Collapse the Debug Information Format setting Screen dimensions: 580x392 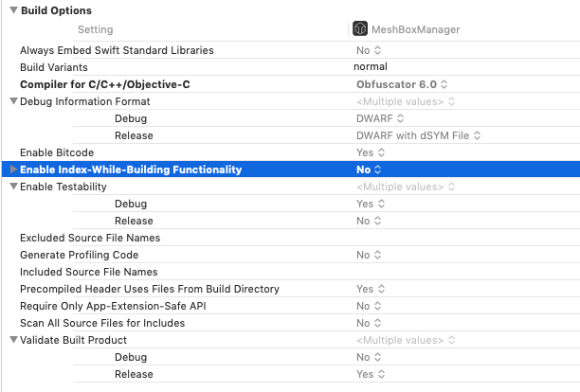coord(13,101)
